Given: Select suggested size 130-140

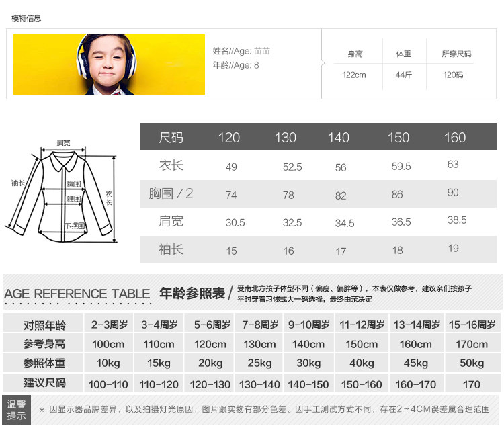Looking at the screenshot, I should pos(259,384).
